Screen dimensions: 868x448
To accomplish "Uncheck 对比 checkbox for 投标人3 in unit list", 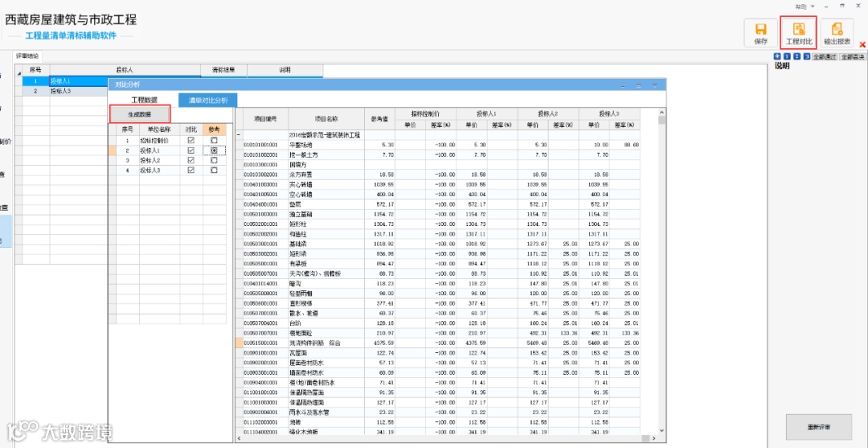I will pyautogui.click(x=191, y=170).
